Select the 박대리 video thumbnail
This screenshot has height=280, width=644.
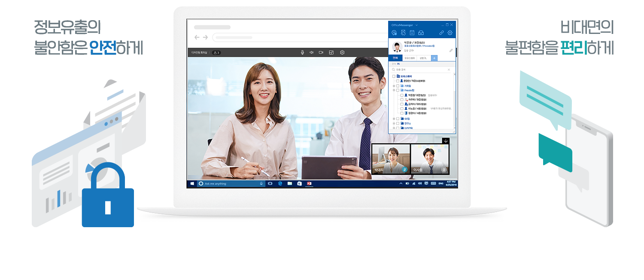point(391,159)
